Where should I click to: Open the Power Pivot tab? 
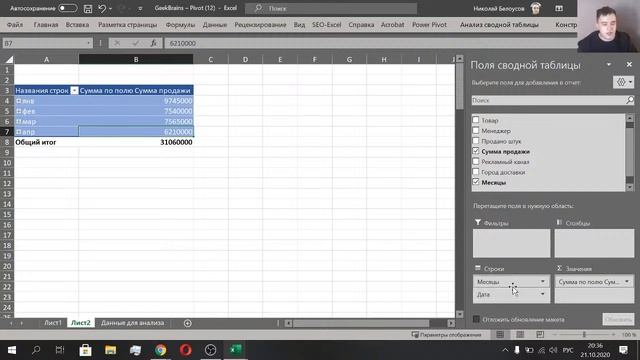click(x=429, y=24)
